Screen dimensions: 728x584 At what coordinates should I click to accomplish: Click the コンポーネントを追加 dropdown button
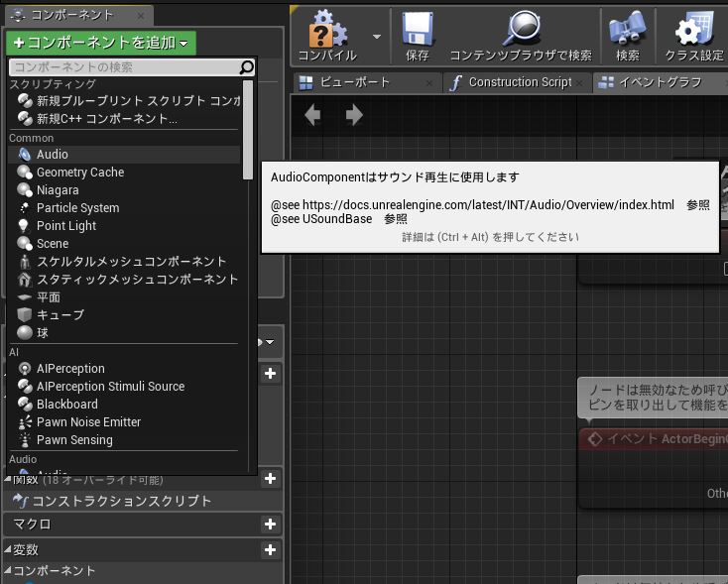tap(101, 43)
